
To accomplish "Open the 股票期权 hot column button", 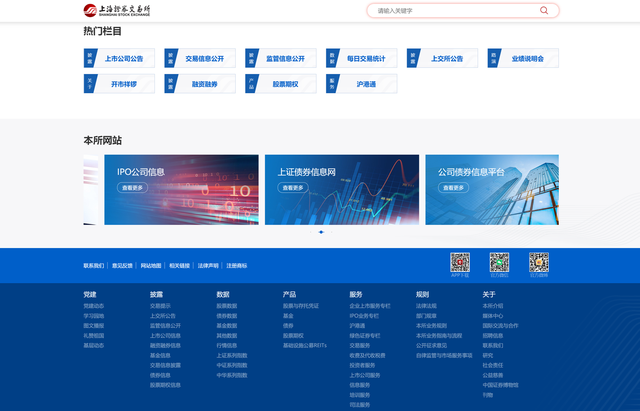I will tap(281, 84).
